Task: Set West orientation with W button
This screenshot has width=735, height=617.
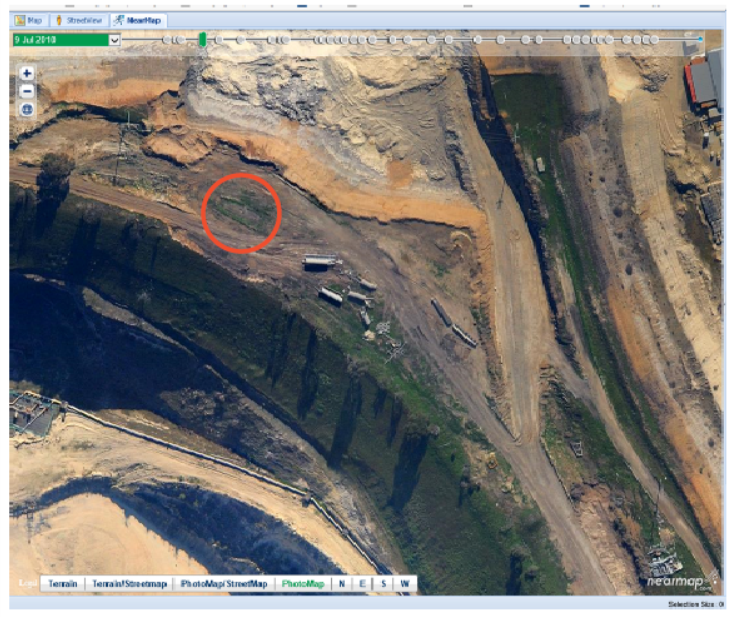Action: (x=405, y=584)
